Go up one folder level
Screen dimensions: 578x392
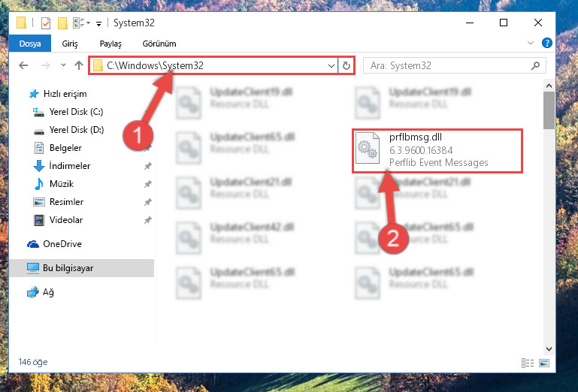(x=78, y=65)
